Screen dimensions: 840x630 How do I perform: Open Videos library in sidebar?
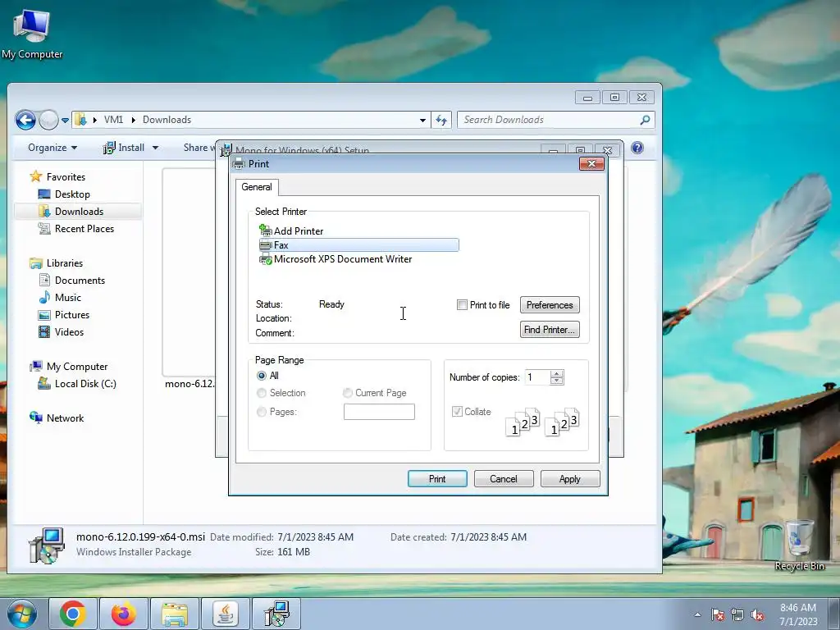pos(69,332)
